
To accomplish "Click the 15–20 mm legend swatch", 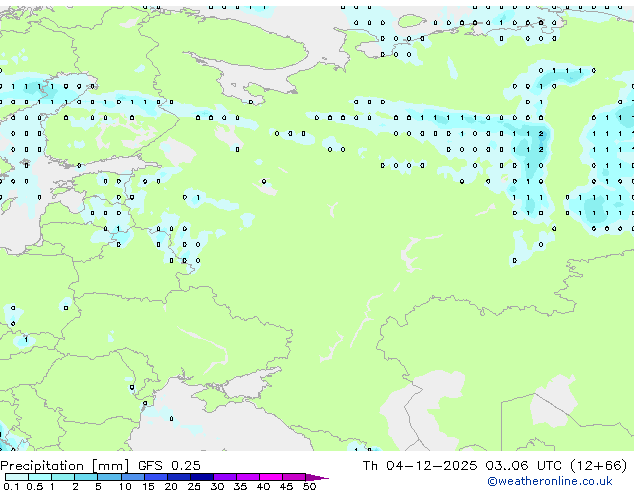I will click(156, 477).
